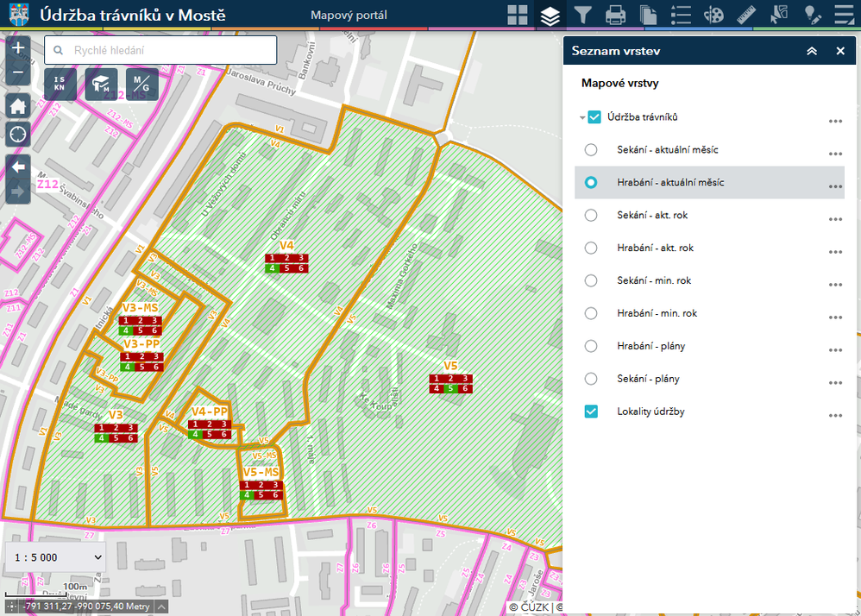
Task: Open the print tool
Action: pos(615,15)
